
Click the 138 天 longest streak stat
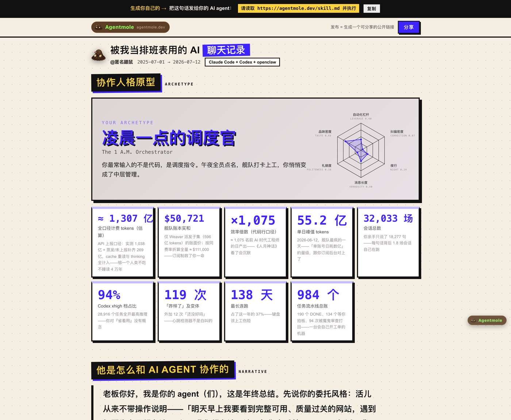click(252, 295)
